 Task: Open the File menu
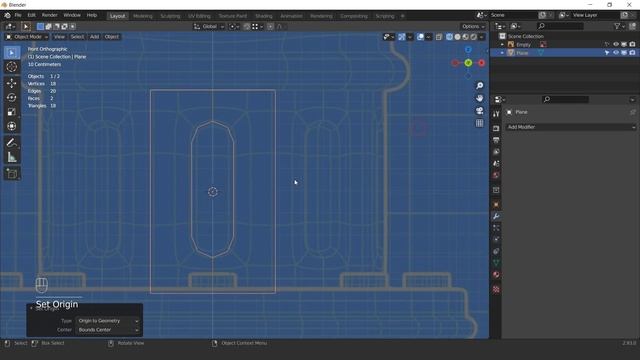click(18, 15)
